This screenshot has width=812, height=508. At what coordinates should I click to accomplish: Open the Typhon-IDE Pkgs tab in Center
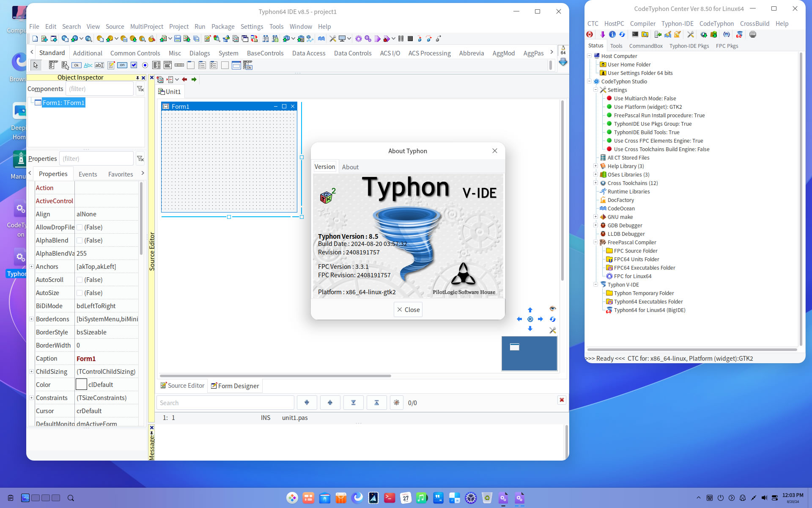689,46
